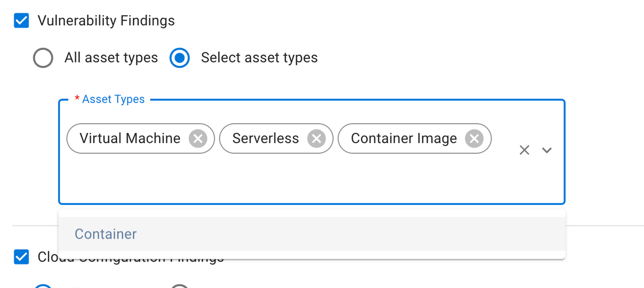Viewport: 644px width, 288px height.
Task: Select second radio button under Cloud Configuration Findings
Action: (x=180, y=286)
